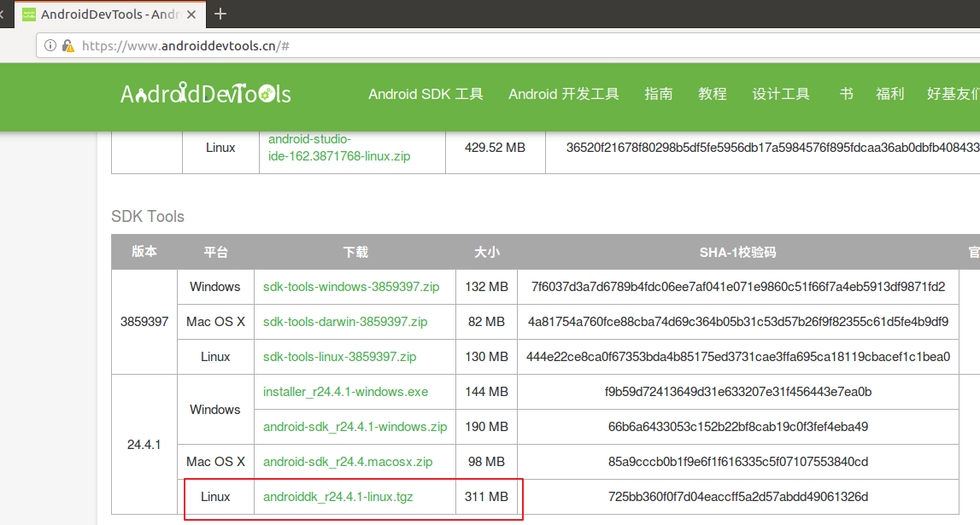980x525 pixels.
Task: Click the checksum starting with 85a9cccb
Action: (x=738, y=461)
